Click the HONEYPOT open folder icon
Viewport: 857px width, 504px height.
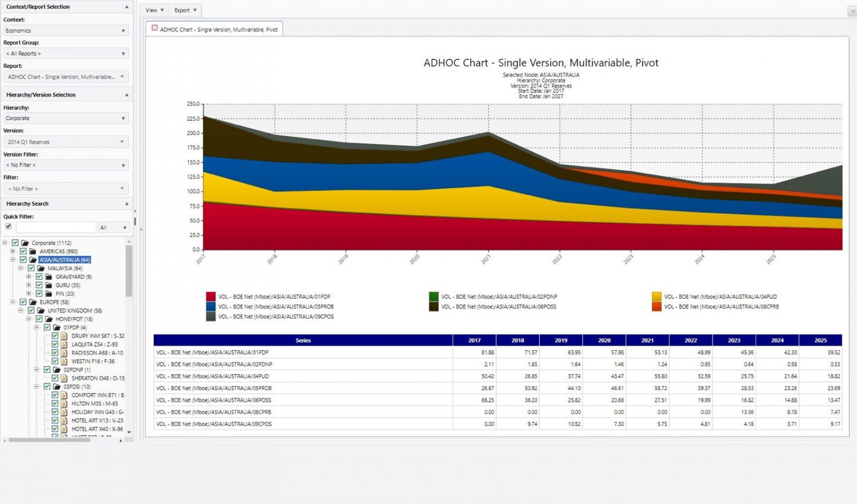[x=49, y=319]
